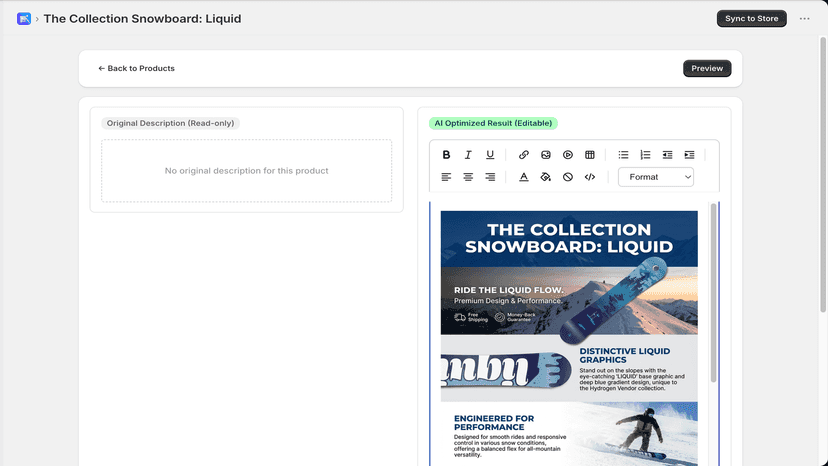
Task: Open the Preview of the description
Action: tap(707, 68)
